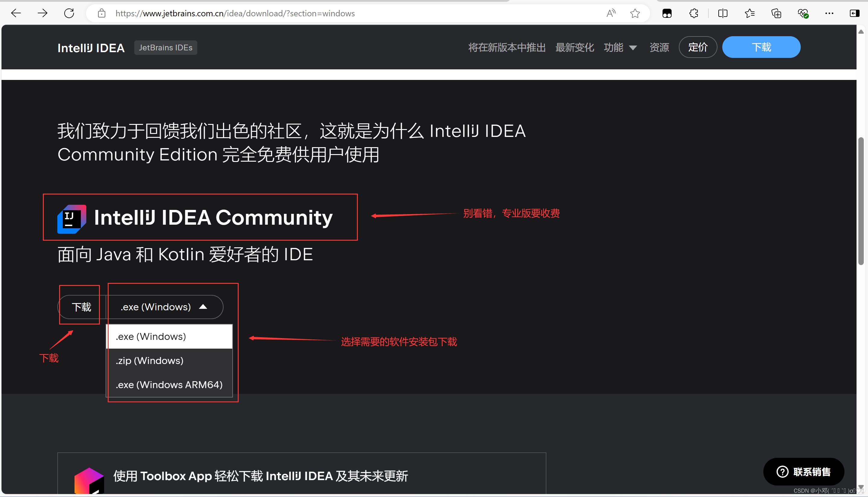Click the page vertical scrollbar thumb
The width and height of the screenshot is (868, 497).
tap(861, 201)
